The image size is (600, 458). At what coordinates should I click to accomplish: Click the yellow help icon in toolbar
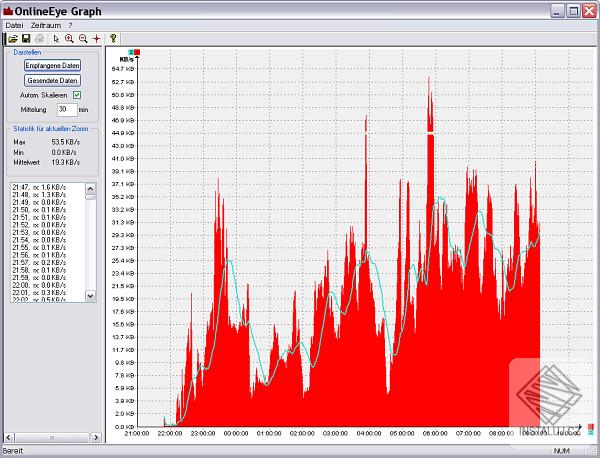[x=113, y=38]
